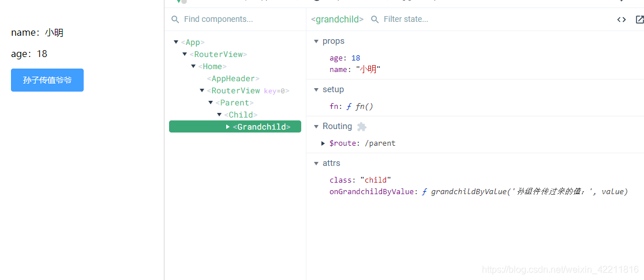This screenshot has width=644, height=280.
Task: Click the page text age：18
Action: tap(29, 54)
